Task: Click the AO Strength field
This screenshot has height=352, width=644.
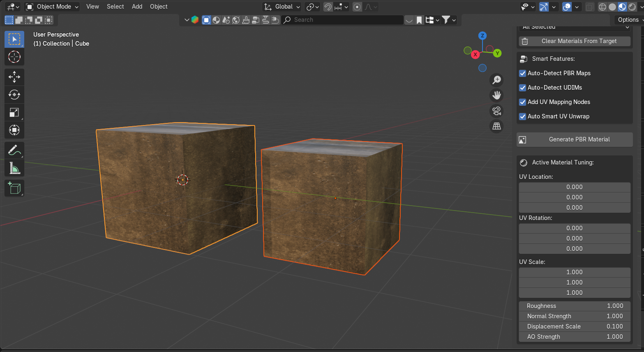Action: 575,337
